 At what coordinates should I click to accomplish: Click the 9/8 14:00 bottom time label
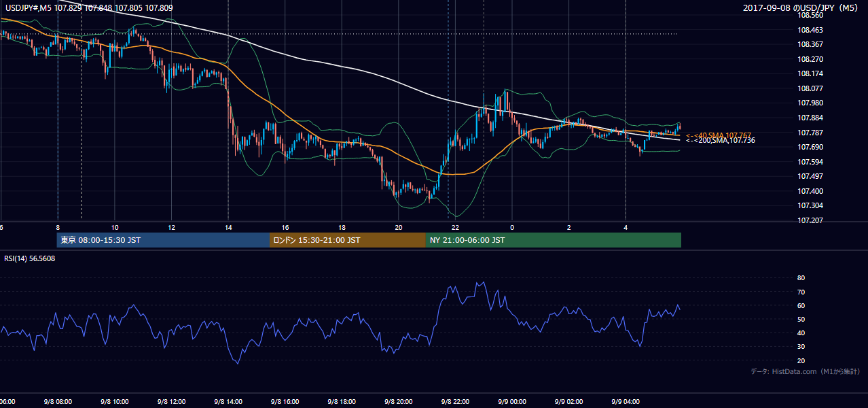tap(228, 402)
